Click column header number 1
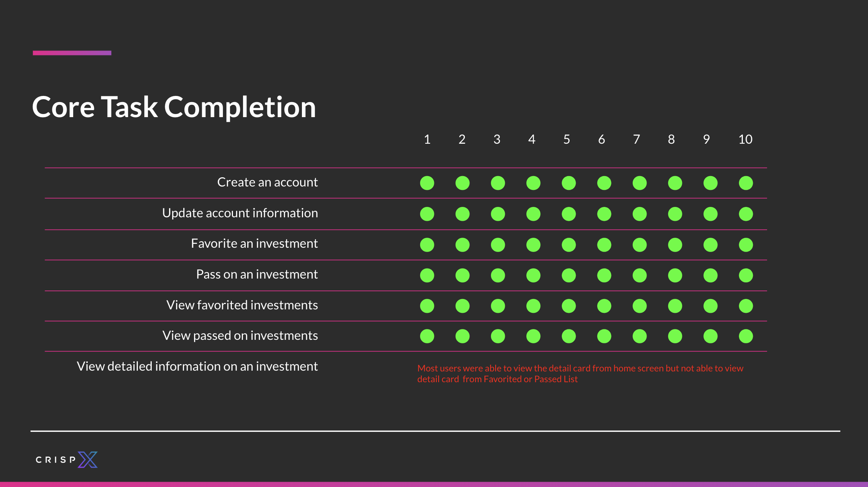The height and width of the screenshot is (487, 868). [x=427, y=139]
